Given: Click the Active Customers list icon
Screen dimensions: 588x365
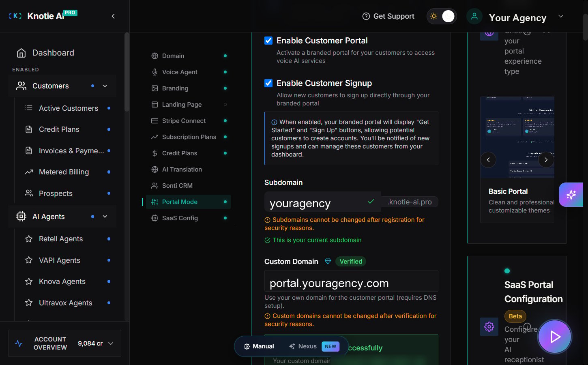Looking at the screenshot, I should pos(29,108).
